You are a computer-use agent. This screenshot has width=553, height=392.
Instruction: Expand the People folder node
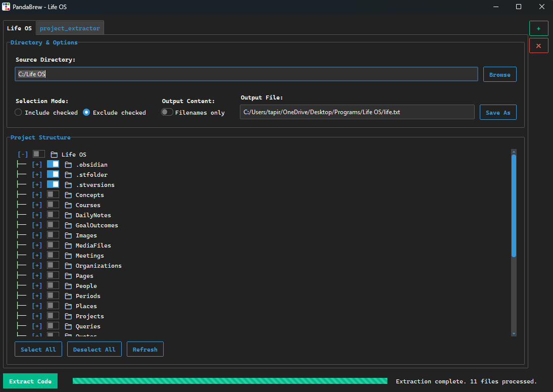coord(37,286)
